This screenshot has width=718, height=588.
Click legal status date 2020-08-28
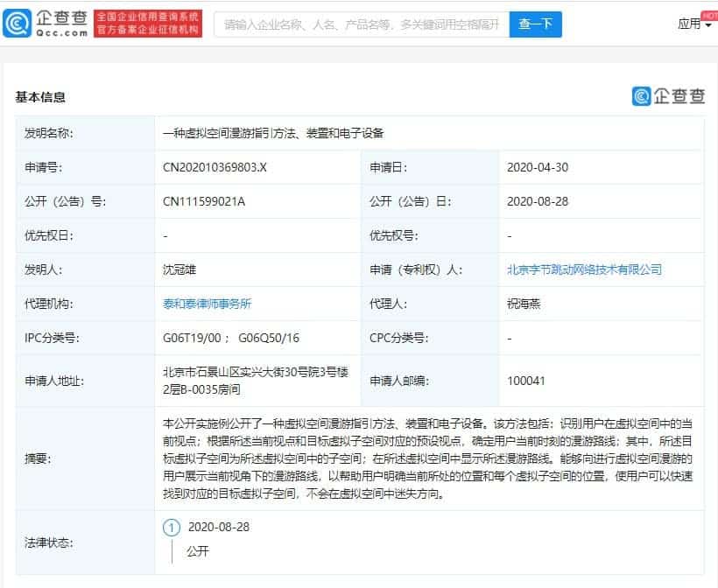coord(219,527)
